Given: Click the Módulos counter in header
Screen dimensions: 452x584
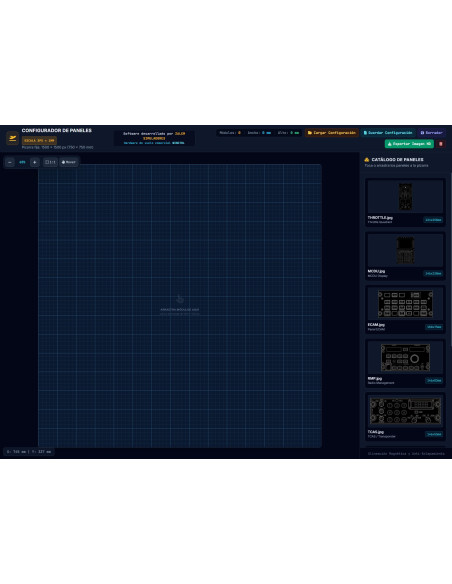Looking at the screenshot, I should tap(230, 133).
